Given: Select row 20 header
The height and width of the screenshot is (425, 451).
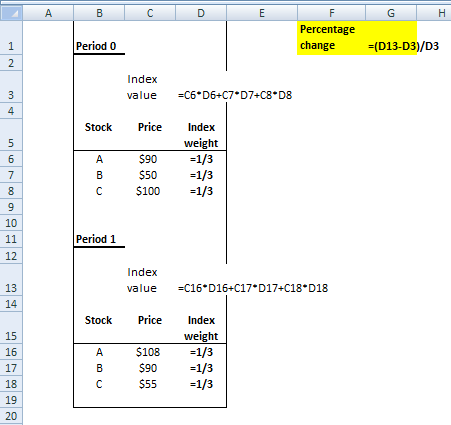Looking at the screenshot, I should [x=11, y=416].
